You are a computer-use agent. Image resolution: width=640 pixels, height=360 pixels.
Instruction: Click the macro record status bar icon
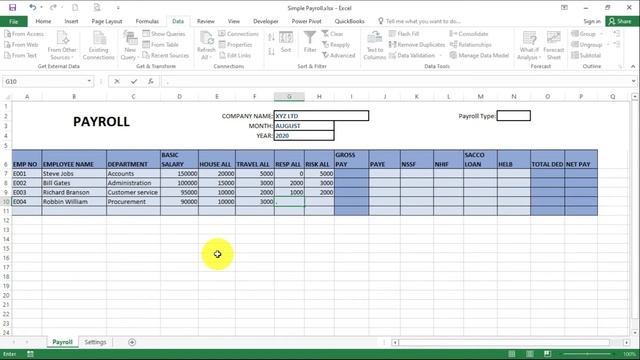coord(30,354)
